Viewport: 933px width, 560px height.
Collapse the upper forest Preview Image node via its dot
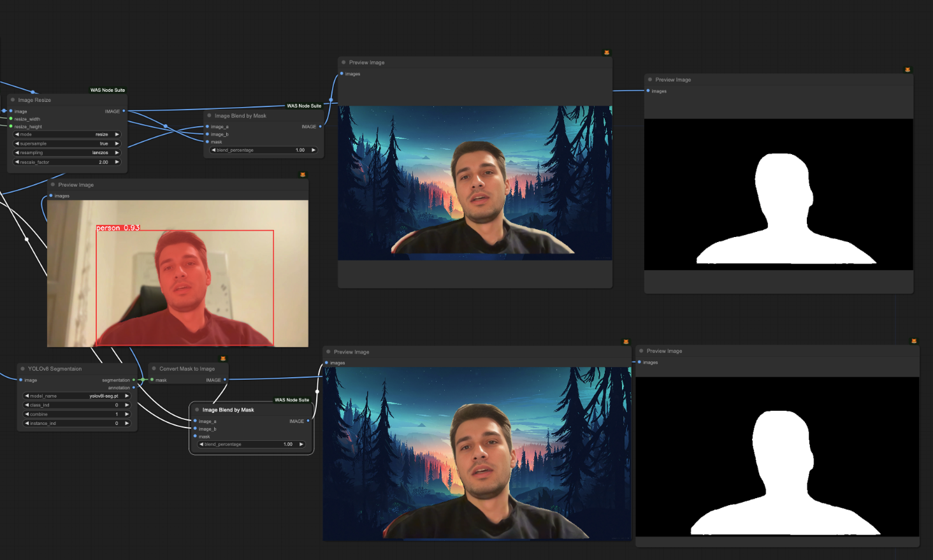(344, 62)
